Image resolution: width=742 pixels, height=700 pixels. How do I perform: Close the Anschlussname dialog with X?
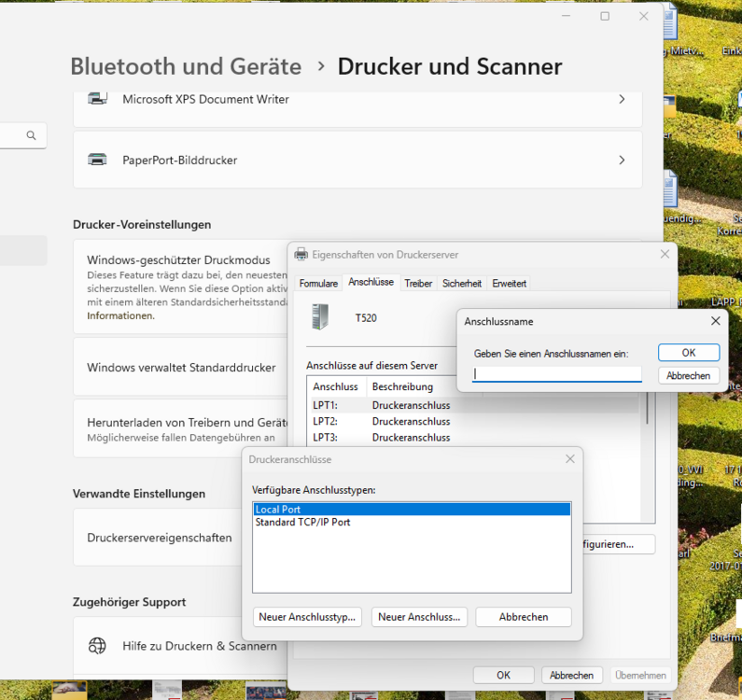pos(716,321)
